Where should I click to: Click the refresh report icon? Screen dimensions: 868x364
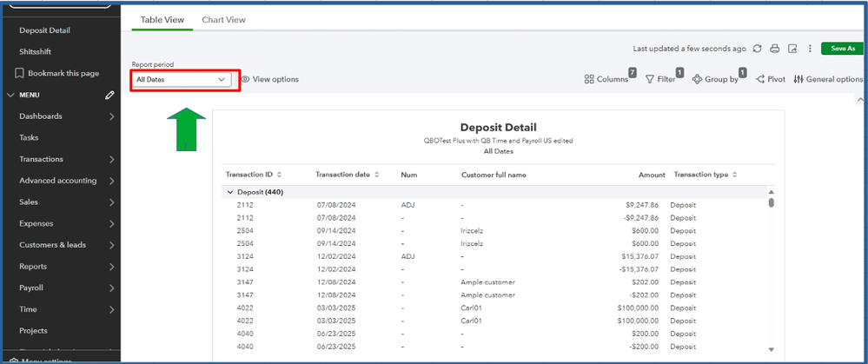(x=758, y=49)
